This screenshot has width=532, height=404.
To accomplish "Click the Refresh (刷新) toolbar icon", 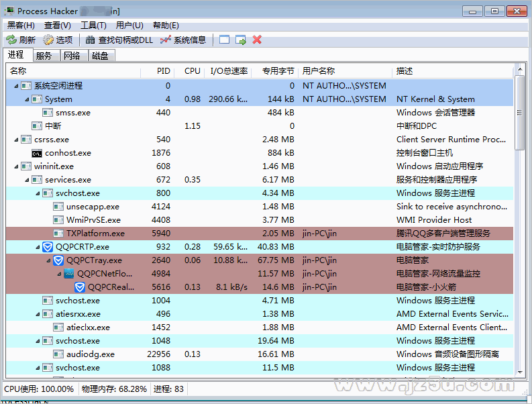I will (x=11, y=40).
